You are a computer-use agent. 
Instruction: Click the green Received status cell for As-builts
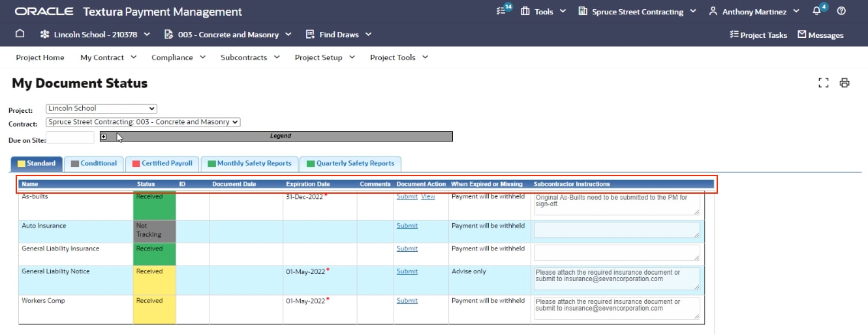point(154,206)
